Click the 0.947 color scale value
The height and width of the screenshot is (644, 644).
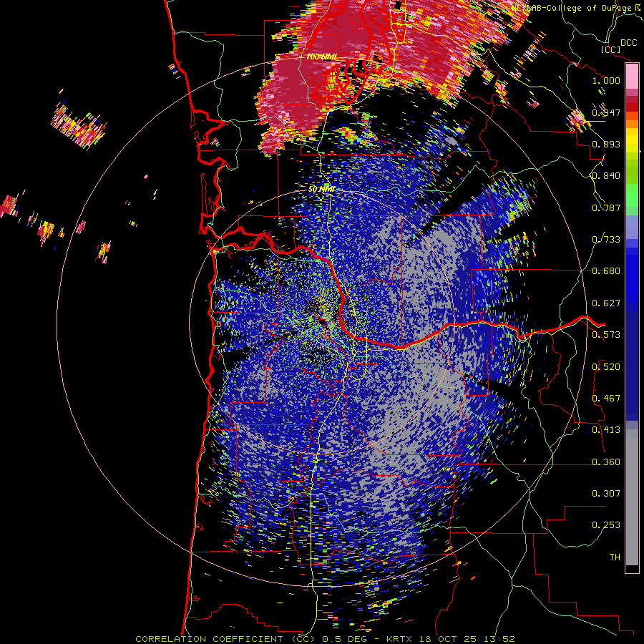click(x=606, y=112)
